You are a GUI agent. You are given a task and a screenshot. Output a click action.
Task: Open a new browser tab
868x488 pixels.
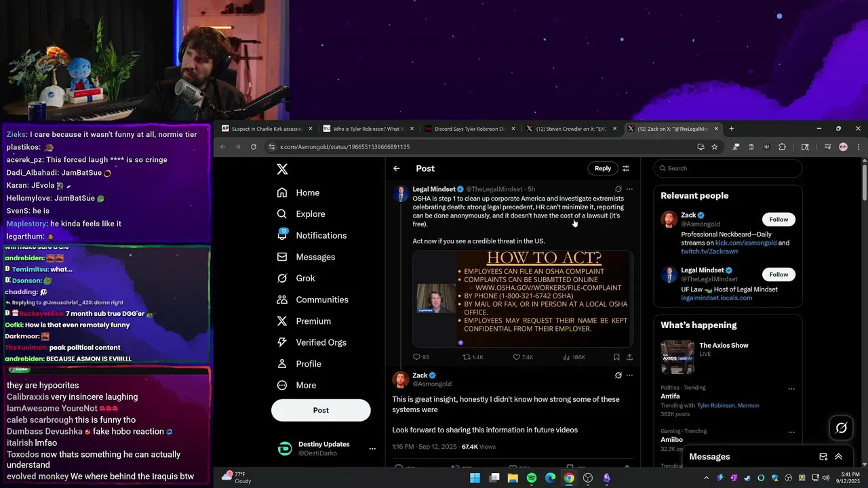point(731,129)
